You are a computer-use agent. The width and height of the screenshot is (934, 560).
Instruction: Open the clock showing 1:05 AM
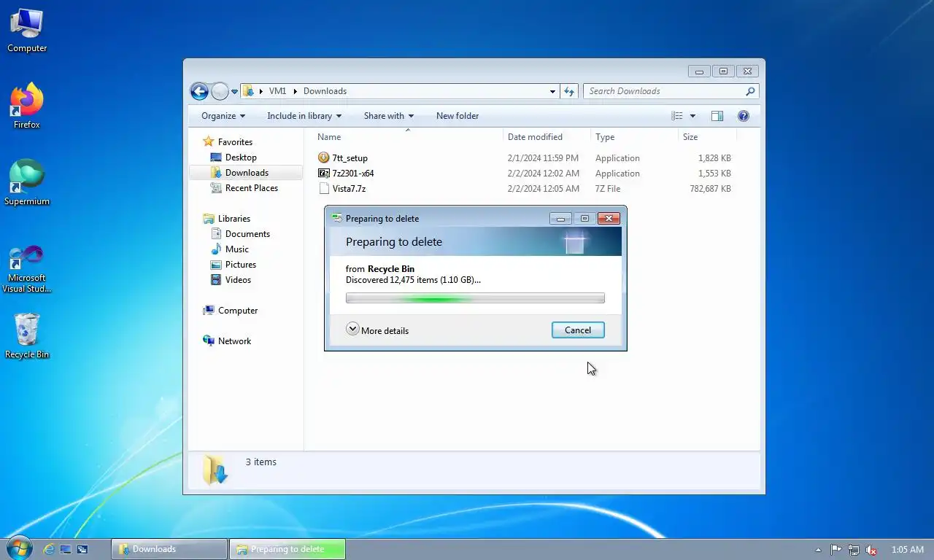(x=908, y=550)
